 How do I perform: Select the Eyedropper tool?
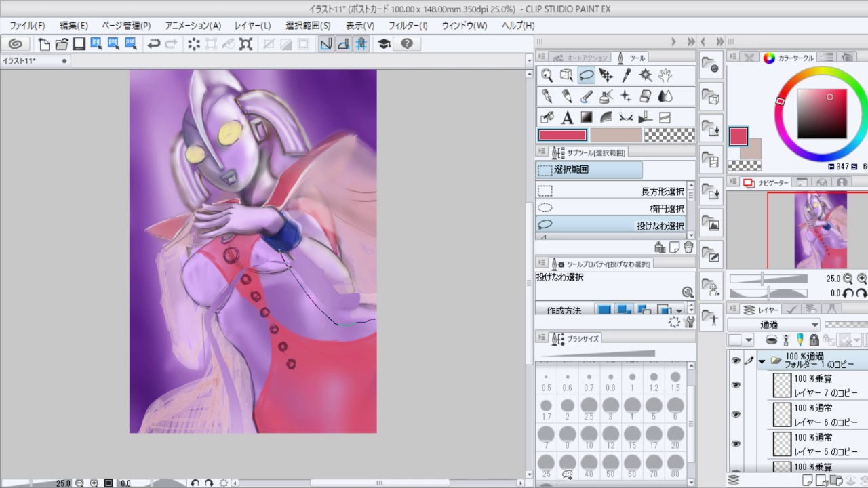point(626,76)
